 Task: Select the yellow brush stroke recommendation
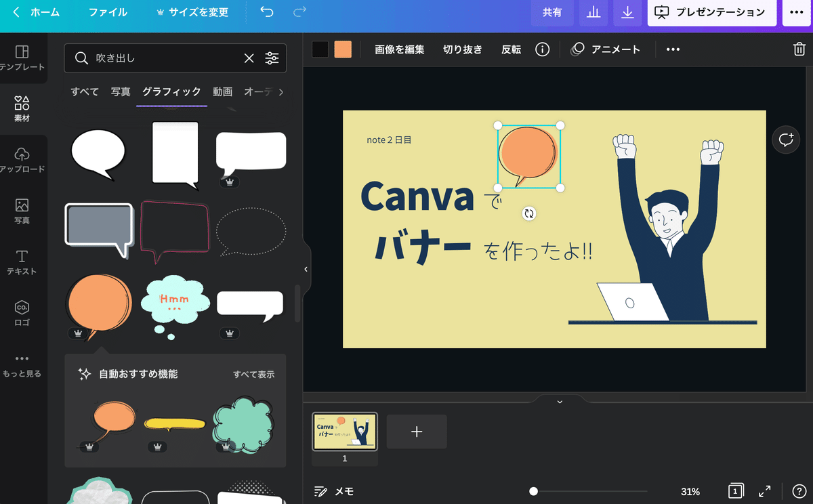coord(174,424)
